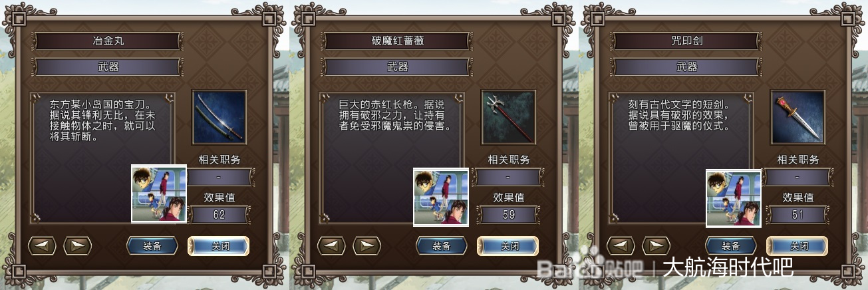Select left arrow in 咒印剑 panel
The height and width of the screenshot is (290, 868).
click(x=621, y=245)
